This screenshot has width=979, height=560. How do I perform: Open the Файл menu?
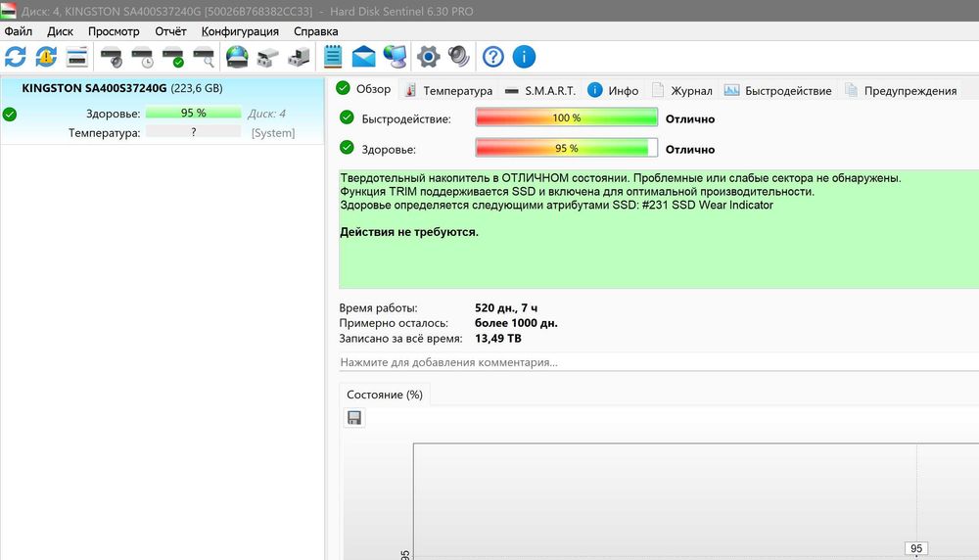(x=18, y=31)
